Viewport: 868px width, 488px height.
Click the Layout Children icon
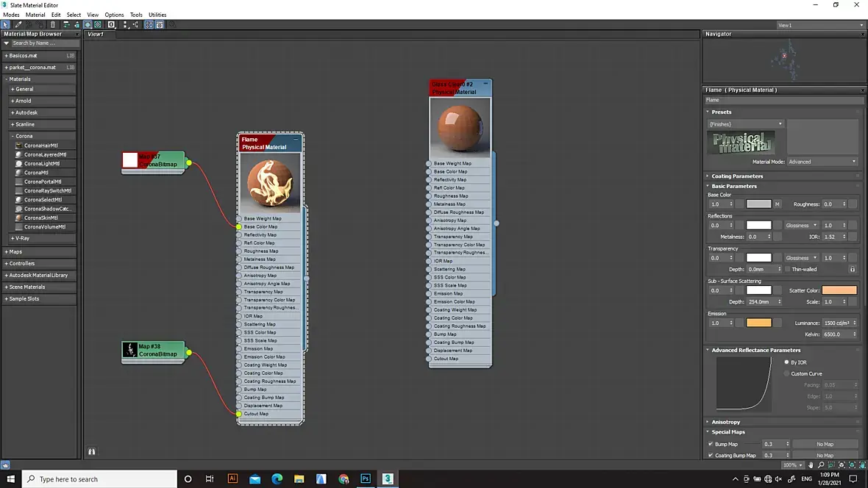(x=135, y=24)
